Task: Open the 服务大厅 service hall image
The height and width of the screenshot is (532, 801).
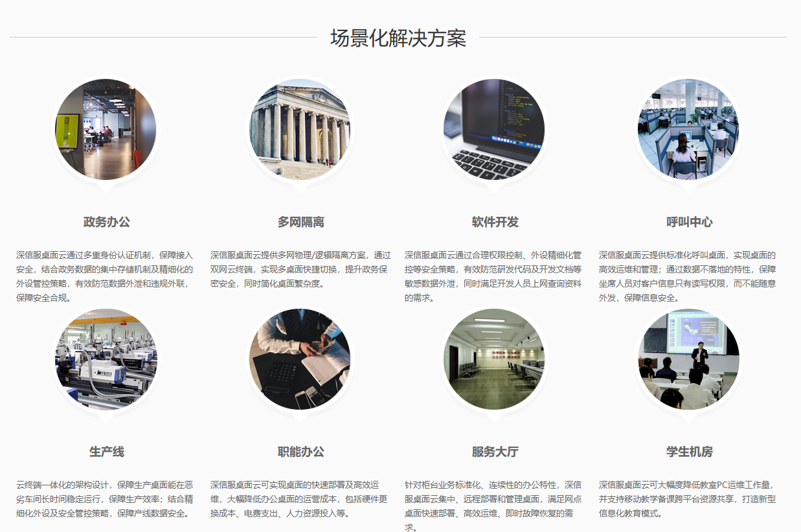Action: click(494, 359)
